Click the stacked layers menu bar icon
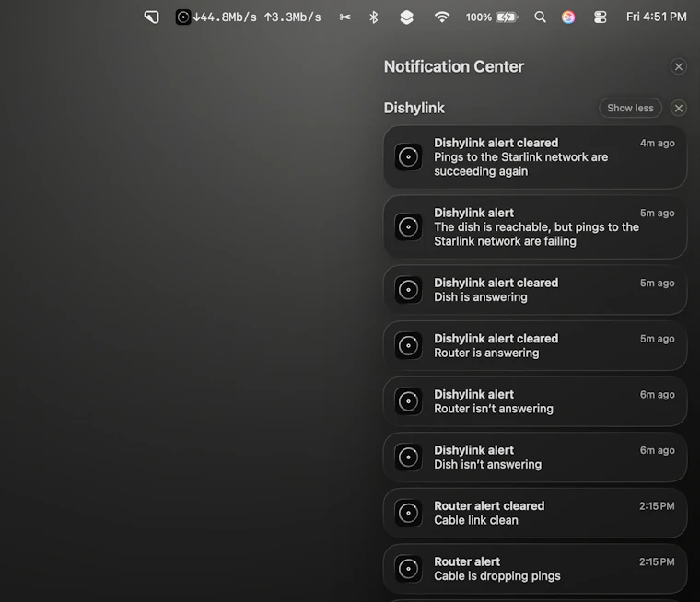The width and height of the screenshot is (700, 602). point(406,17)
